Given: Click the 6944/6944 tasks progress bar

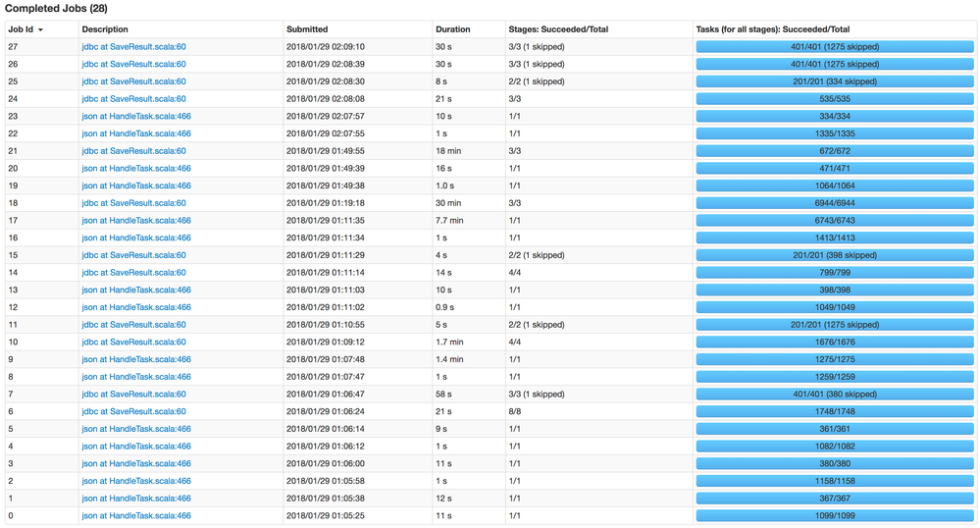Looking at the screenshot, I should pos(835,203).
